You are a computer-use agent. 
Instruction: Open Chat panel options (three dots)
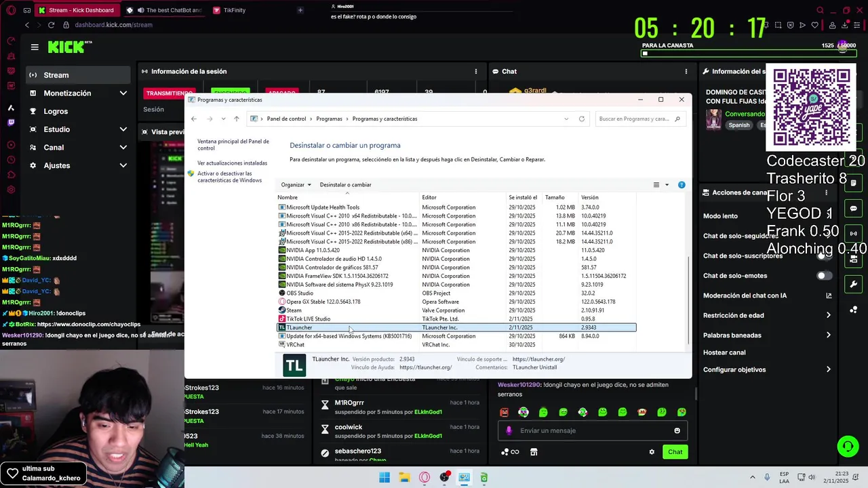(x=686, y=71)
